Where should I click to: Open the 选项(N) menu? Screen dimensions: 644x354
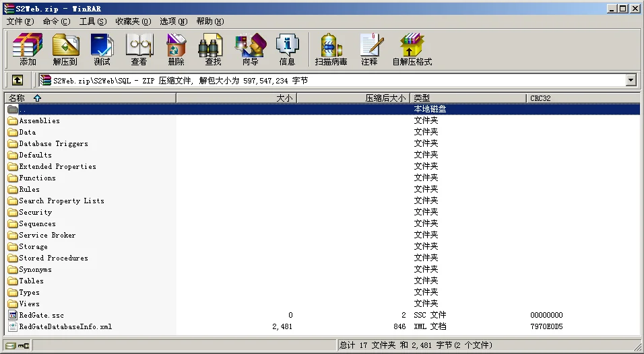(174, 22)
